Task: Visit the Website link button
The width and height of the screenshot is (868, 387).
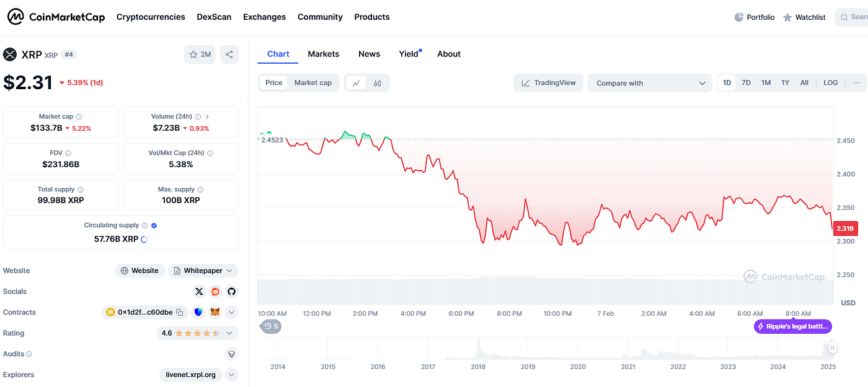Action: click(141, 271)
